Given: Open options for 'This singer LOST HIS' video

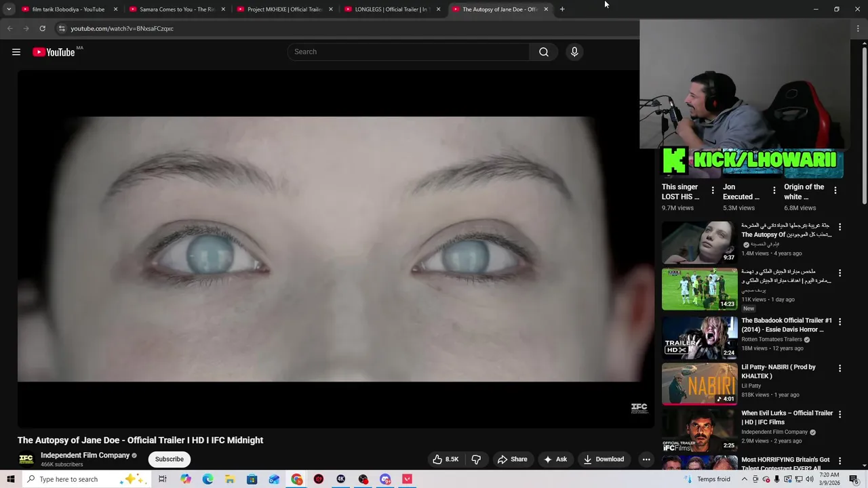Looking at the screenshot, I should pos(713,190).
